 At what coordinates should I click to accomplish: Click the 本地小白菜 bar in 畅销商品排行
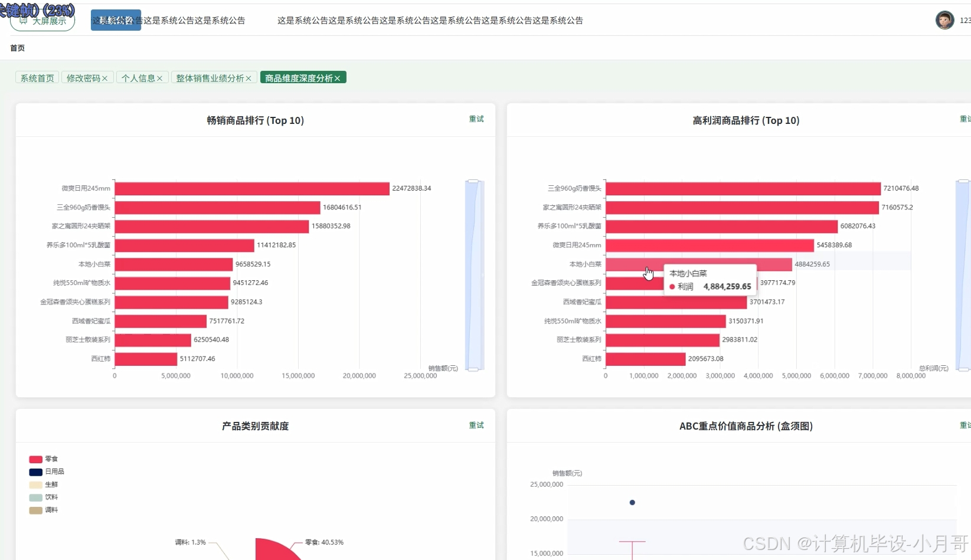coord(174,264)
